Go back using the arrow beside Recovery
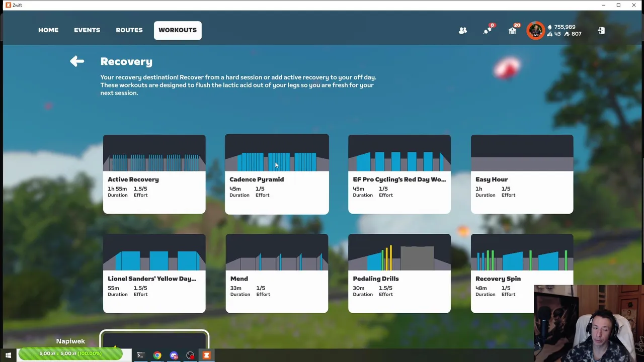Viewport: 644px width, 362px height. [77, 61]
